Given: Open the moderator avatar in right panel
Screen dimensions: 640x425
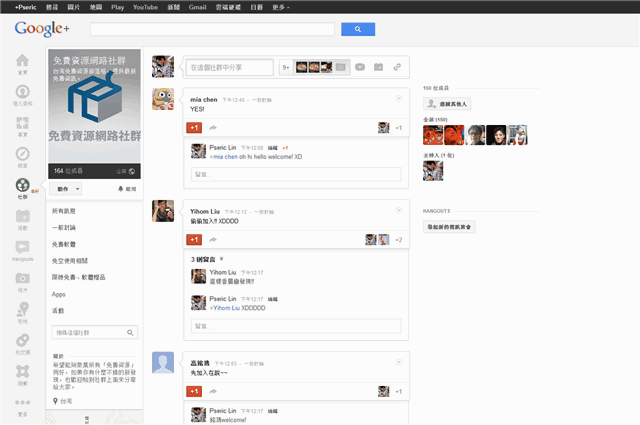Looking at the screenshot, I should [x=433, y=171].
